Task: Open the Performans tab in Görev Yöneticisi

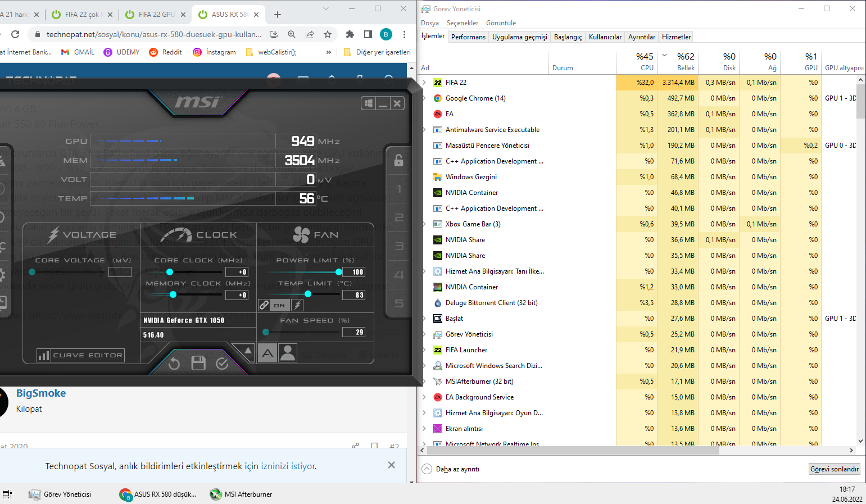Action: click(468, 37)
